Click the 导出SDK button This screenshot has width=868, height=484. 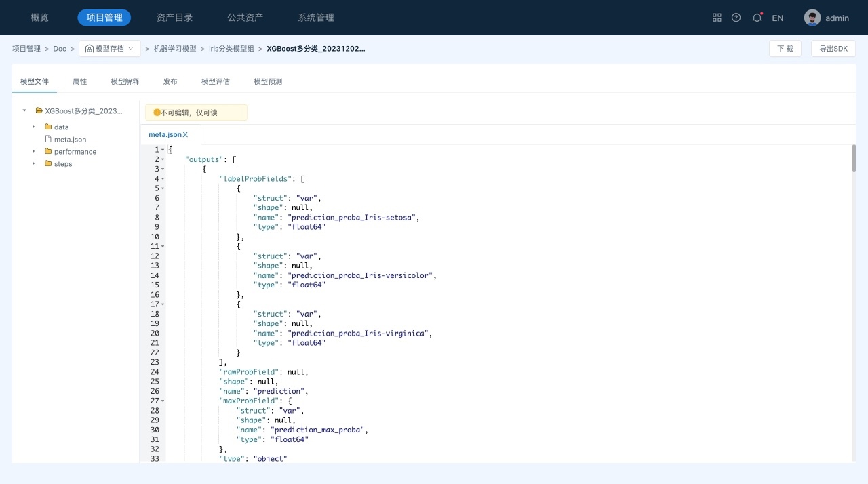point(833,49)
